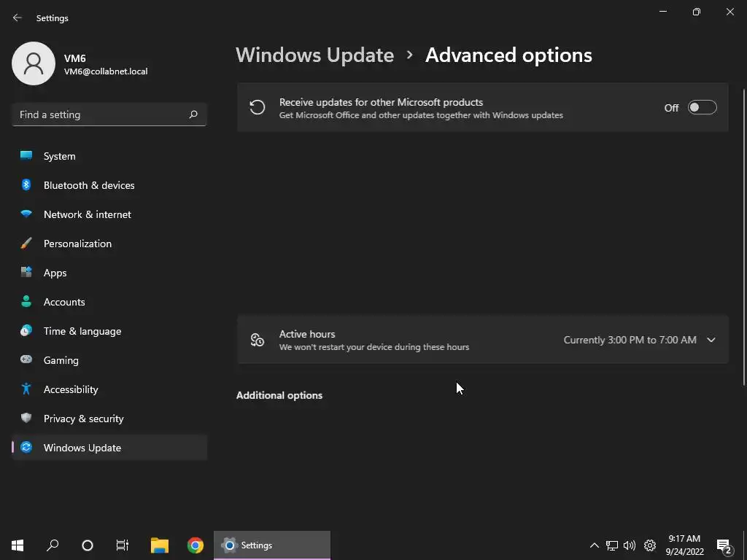Expand the Active hours chevron

pos(711,340)
